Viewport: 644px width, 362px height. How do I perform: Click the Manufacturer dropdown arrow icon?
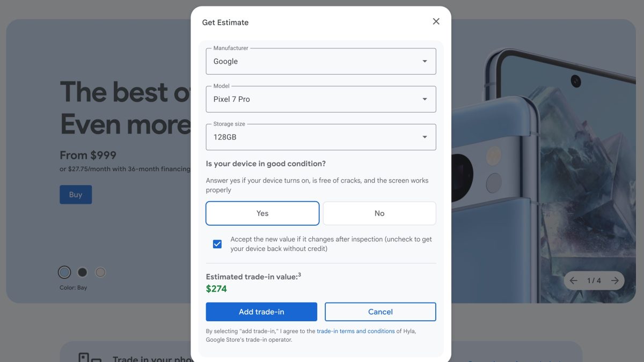[x=425, y=61]
